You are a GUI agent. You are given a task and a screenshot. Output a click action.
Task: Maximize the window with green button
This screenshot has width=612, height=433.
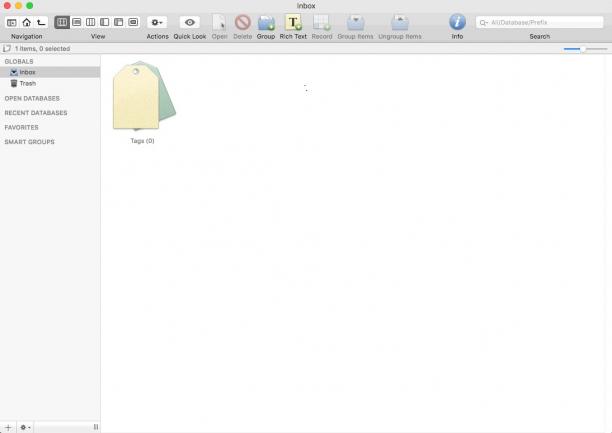pyautogui.click(x=30, y=5)
